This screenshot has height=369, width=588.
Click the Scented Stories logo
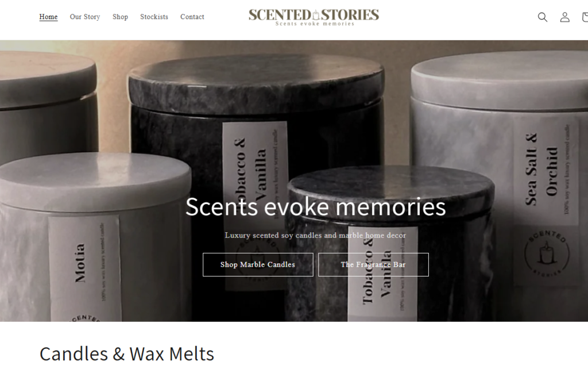314,17
